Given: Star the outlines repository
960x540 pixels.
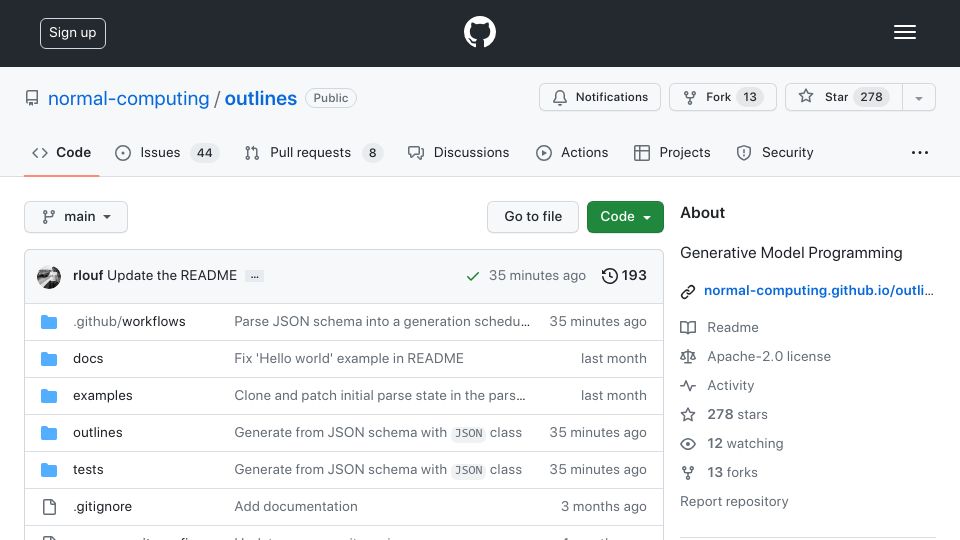Looking at the screenshot, I should (x=844, y=97).
